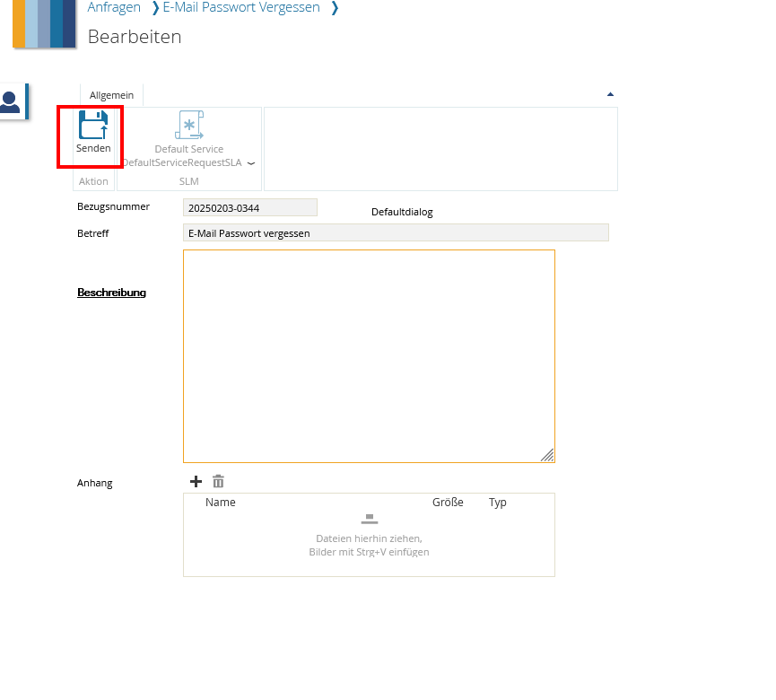Select the Allgemein tab

(x=111, y=95)
